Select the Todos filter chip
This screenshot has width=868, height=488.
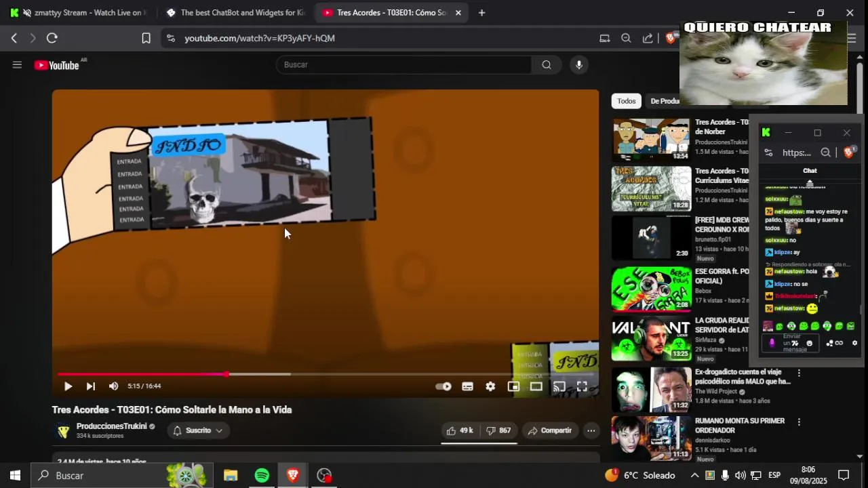tap(627, 101)
